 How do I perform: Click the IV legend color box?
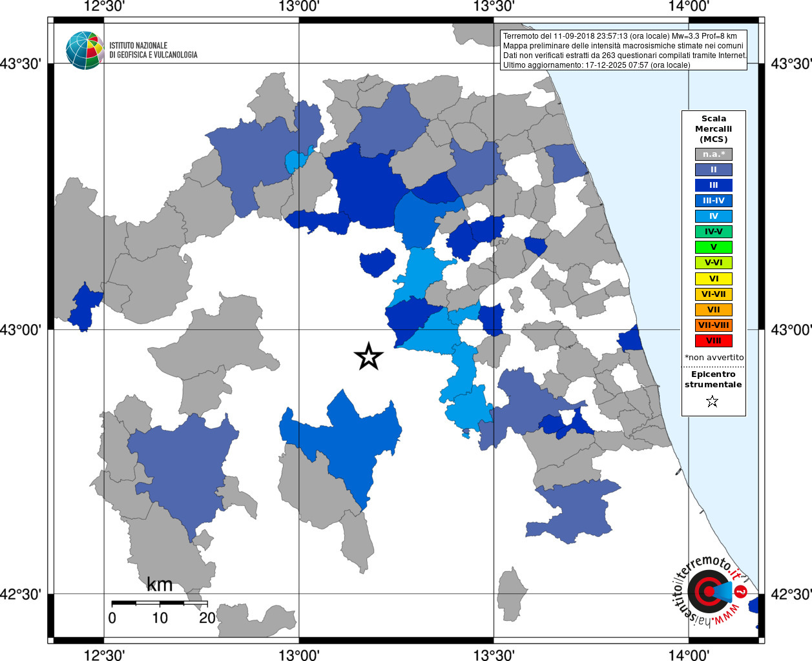pos(714,216)
